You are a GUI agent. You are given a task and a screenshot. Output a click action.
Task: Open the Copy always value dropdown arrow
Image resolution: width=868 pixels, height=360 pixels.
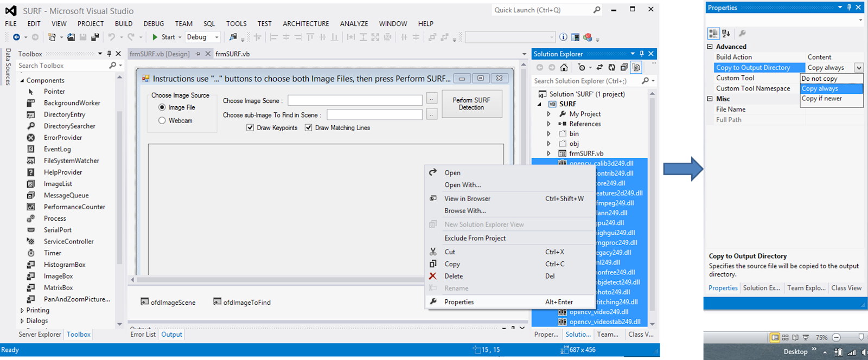point(859,68)
